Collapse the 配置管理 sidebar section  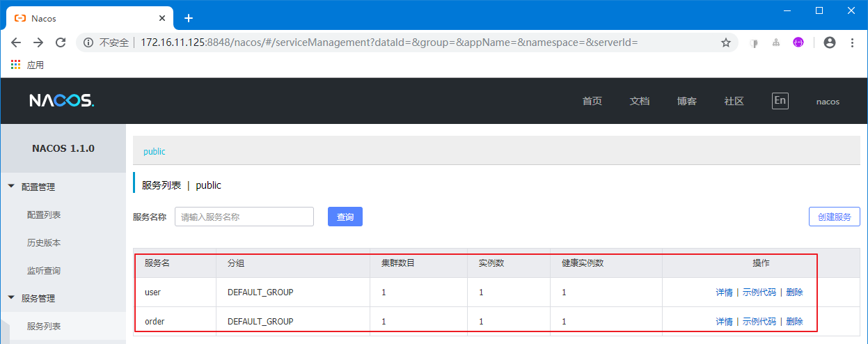tap(11, 187)
